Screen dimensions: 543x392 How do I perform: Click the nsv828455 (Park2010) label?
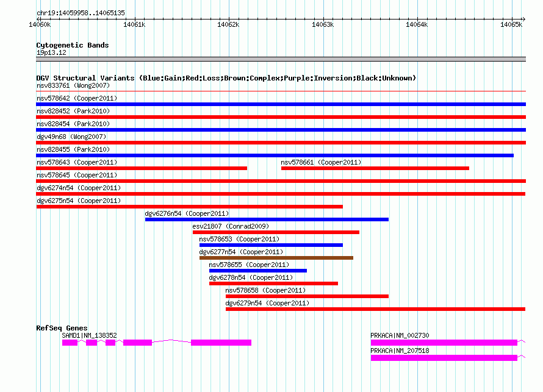(73, 149)
